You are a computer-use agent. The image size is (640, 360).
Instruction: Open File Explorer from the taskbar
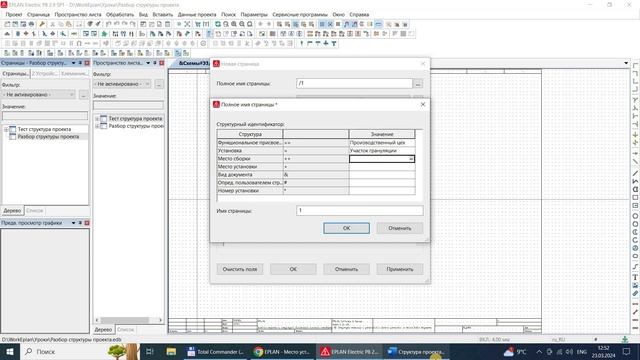pos(171,351)
